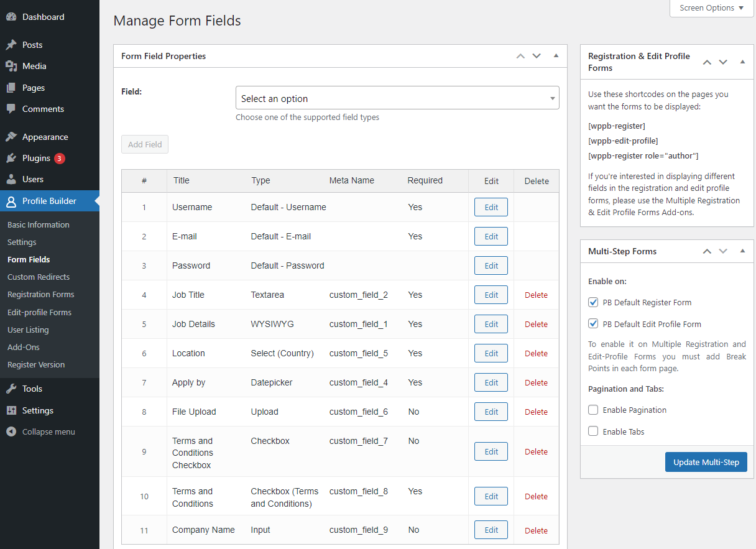The width and height of the screenshot is (756, 549).
Task: Uncheck PB Default Edit Profile Form
Action: tap(593, 324)
